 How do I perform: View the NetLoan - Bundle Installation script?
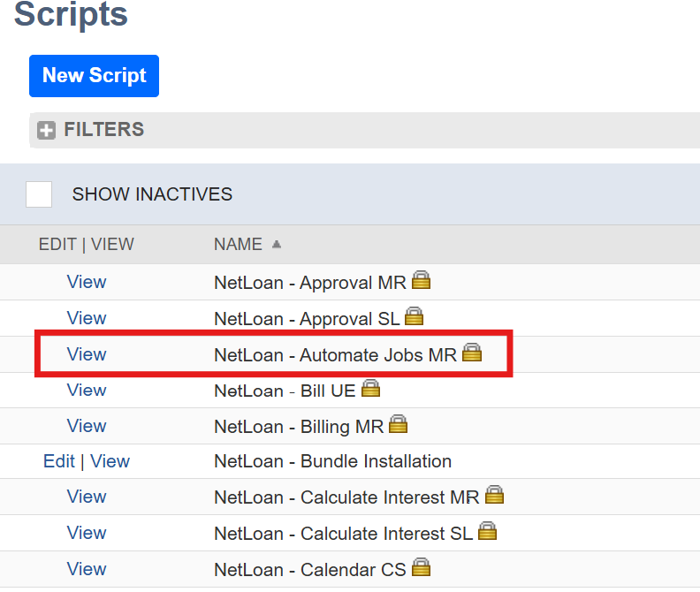(x=110, y=461)
